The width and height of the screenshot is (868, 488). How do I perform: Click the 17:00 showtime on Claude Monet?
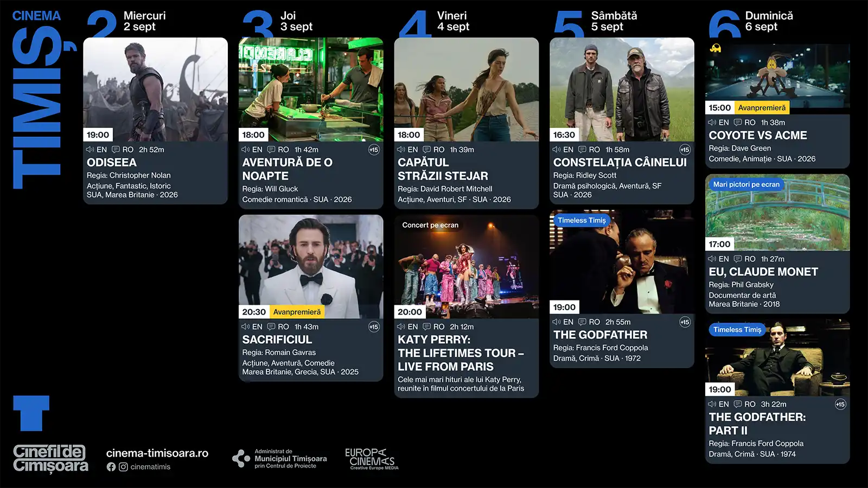[720, 245]
